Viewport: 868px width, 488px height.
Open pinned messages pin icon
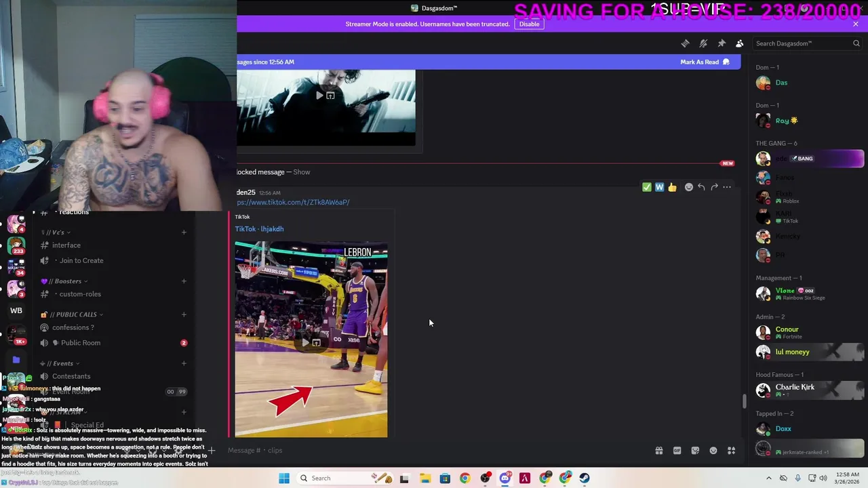coord(722,43)
